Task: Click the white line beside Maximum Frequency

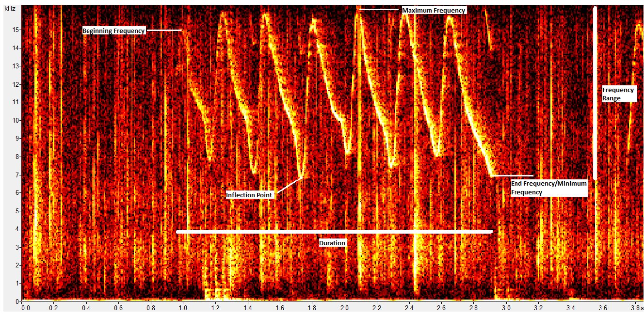Action: pyautogui.click(x=379, y=10)
